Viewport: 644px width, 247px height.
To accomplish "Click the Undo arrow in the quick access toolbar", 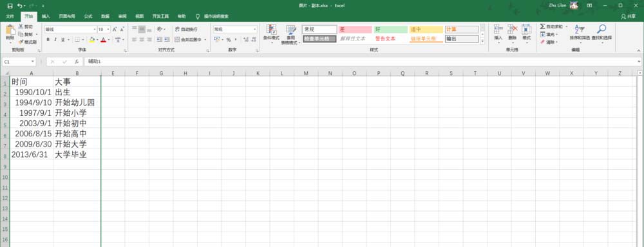I will pos(19,6).
